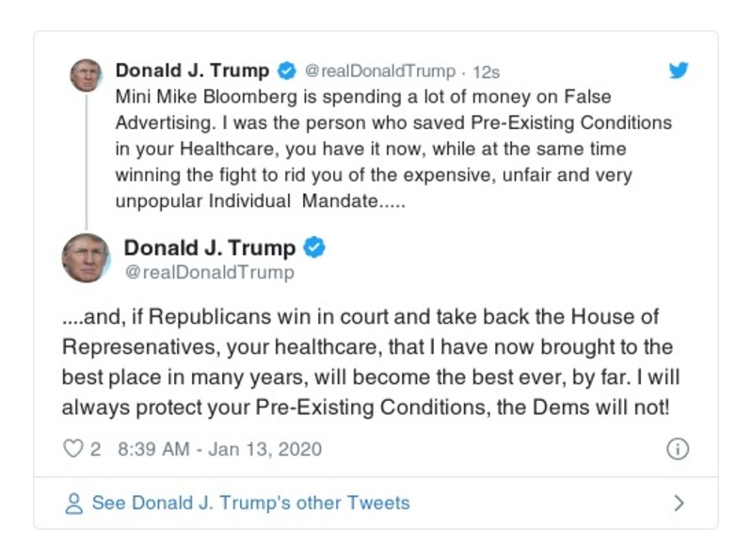The height and width of the screenshot is (560, 752).
Task: Click the blue verified badge in the main tweet
Action: [x=316, y=248]
